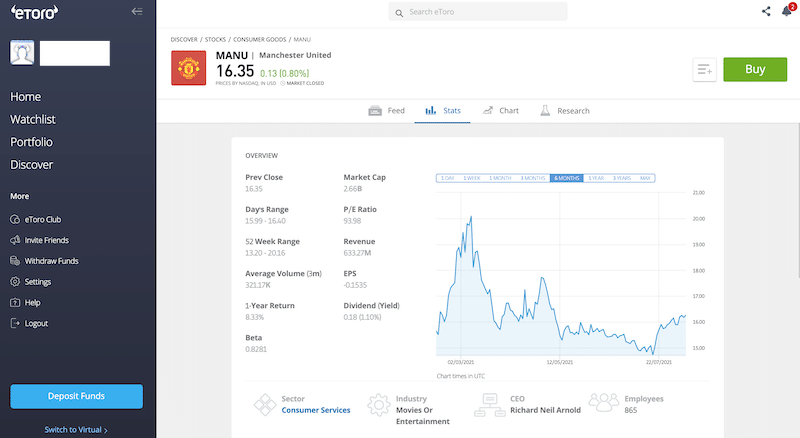800x438 pixels.
Task: Open the Watchlist page
Action: 33,119
